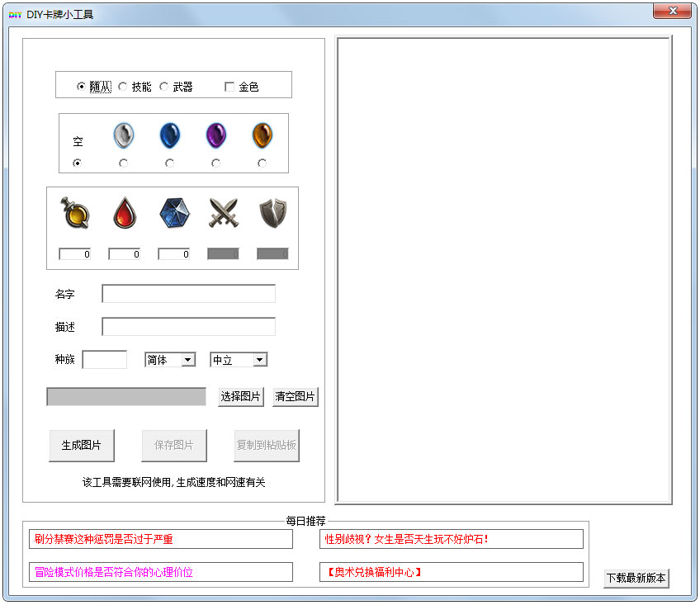Image resolution: width=700 pixels, height=605 pixels.
Task: Choose radio button under orange gem
Action: [262, 163]
